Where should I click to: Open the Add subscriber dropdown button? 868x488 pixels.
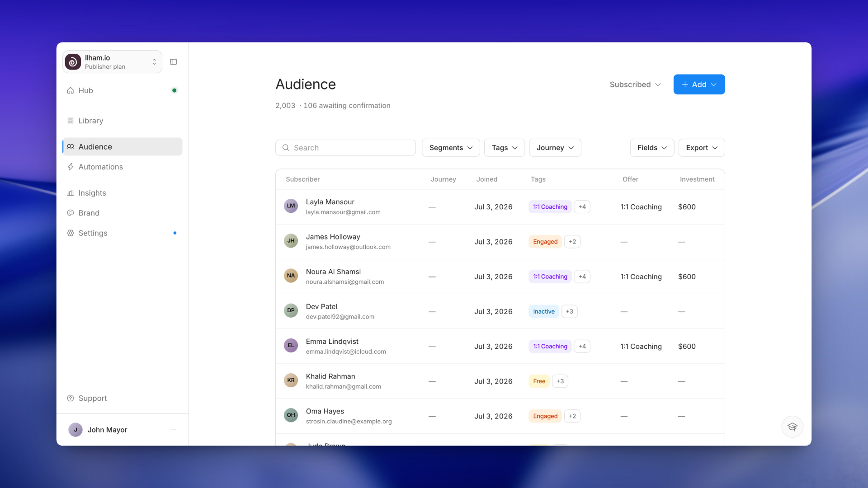[699, 84]
